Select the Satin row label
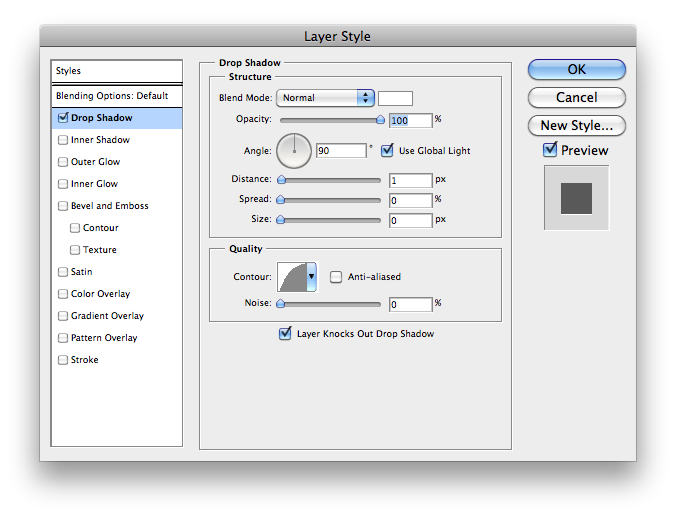Viewport: 676px width, 516px height. pyautogui.click(x=81, y=272)
